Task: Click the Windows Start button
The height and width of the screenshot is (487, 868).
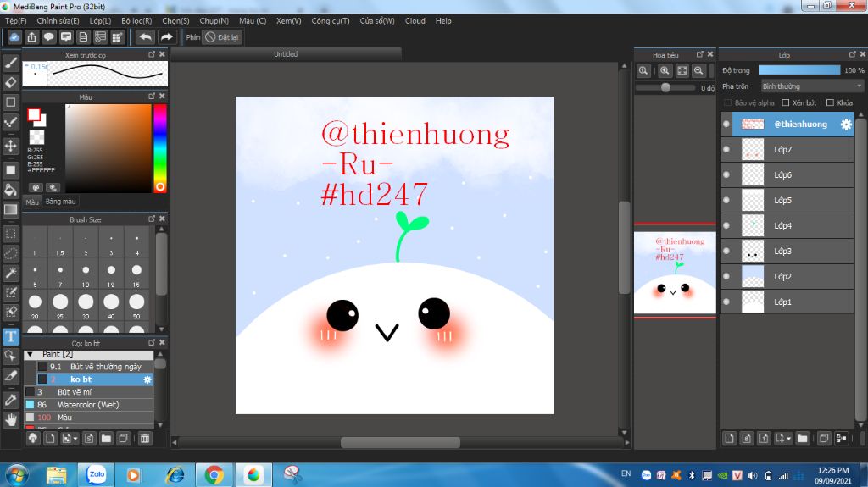Action: (17, 475)
